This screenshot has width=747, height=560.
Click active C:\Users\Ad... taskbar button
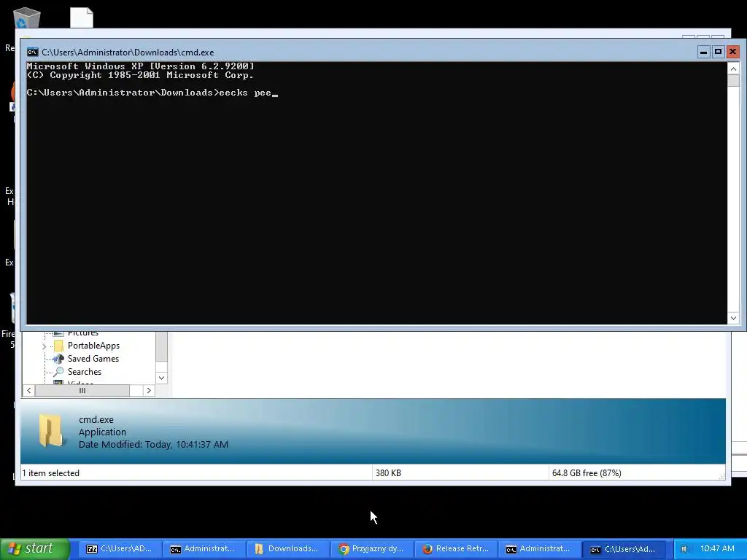[x=623, y=549]
